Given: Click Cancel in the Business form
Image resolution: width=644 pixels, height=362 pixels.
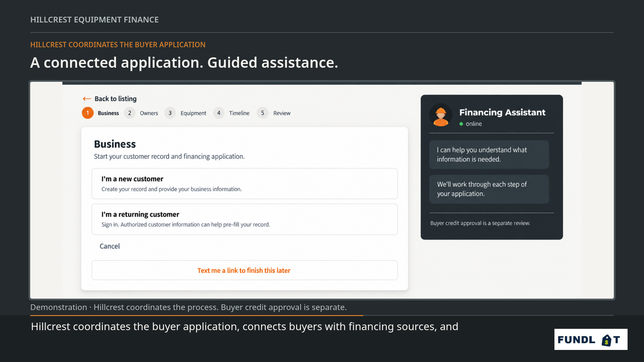Looking at the screenshot, I should [110, 246].
